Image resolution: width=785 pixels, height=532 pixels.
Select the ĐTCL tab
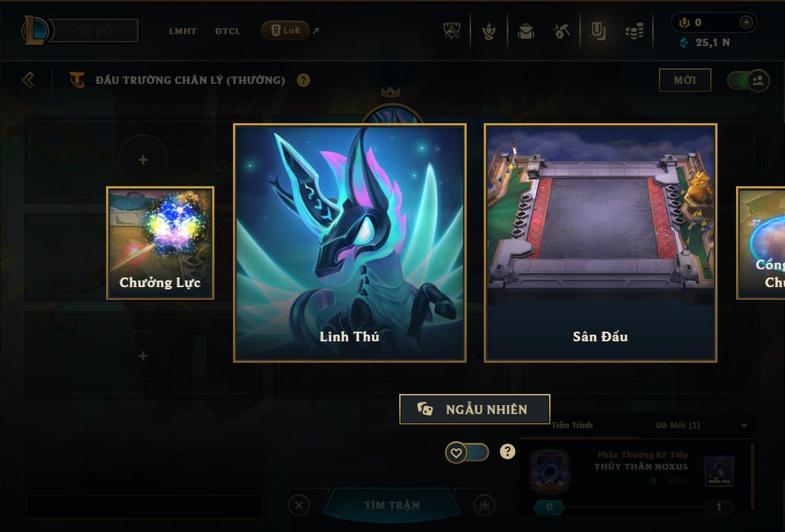228,31
